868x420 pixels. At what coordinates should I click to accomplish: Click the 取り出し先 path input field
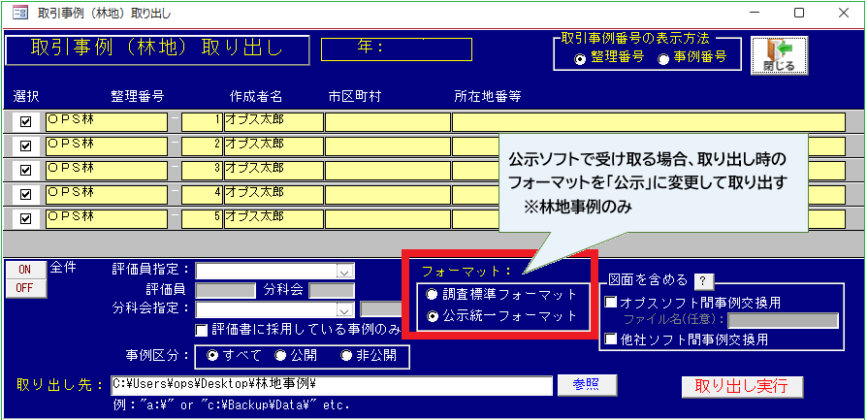pyautogui.click(x=330, y=385)
